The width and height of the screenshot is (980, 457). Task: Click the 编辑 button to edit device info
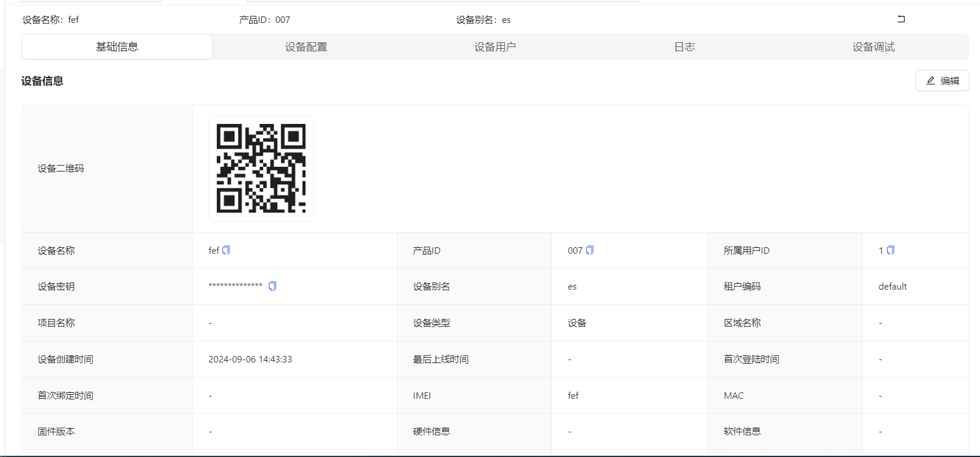[942, 80]
